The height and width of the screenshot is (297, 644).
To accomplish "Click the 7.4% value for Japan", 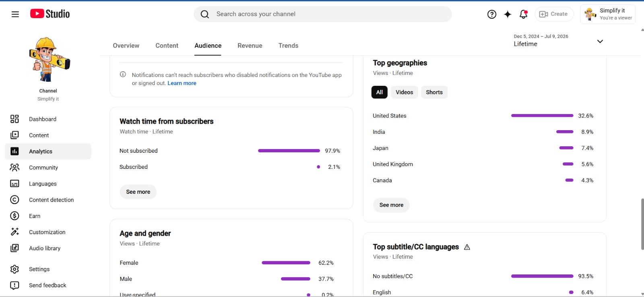I will 587,148.
